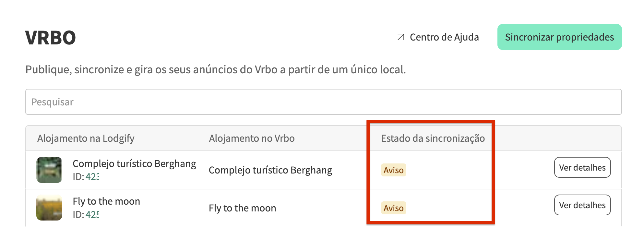Select Complejo turístico Berghang in the Vrbo column

[270, 170]
